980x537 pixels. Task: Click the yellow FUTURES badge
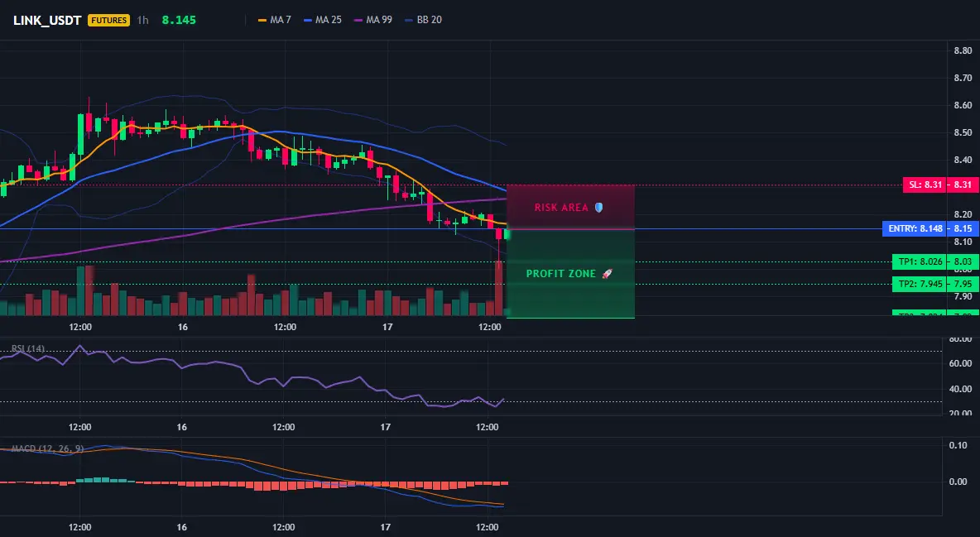108,20
